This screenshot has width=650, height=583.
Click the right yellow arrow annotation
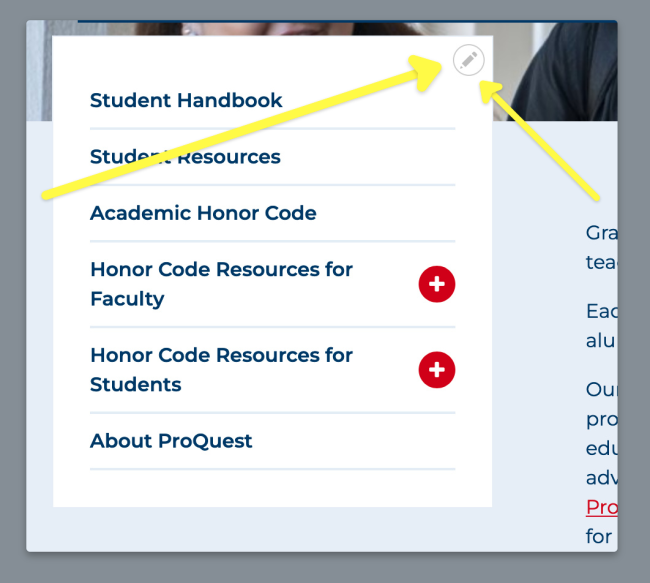[545, 140]
